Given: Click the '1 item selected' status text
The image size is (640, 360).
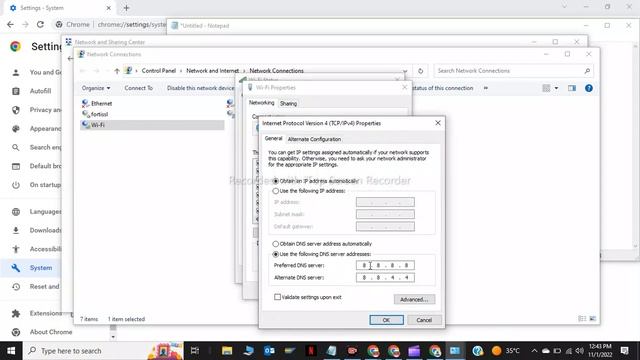Looking at the screenshot, I should click(x=127, y=319).
